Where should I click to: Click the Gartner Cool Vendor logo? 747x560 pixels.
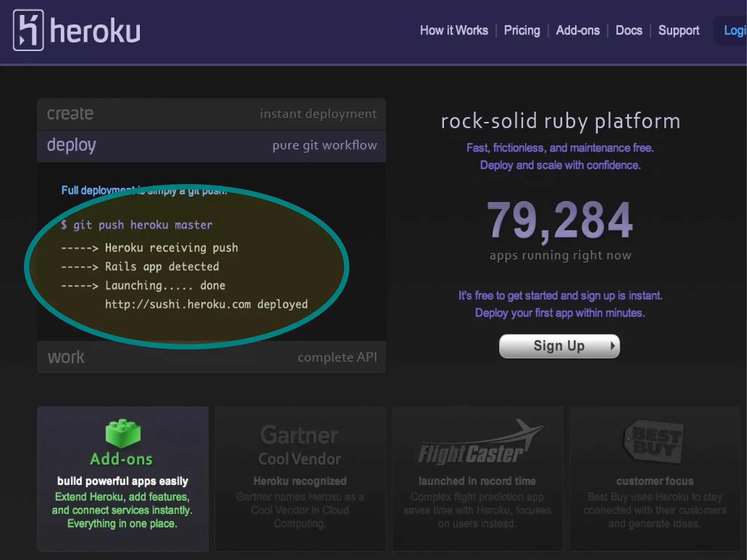click(x=299, y=445)
